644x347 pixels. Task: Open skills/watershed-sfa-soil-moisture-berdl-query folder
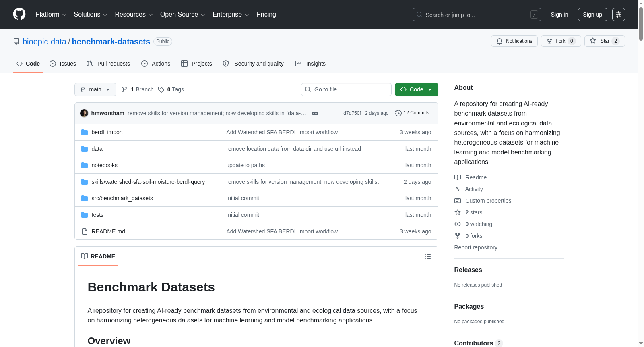(148, 182)
